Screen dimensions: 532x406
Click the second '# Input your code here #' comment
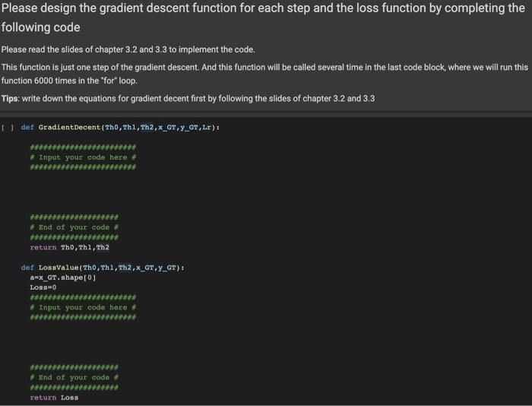[x=83, y=308]
